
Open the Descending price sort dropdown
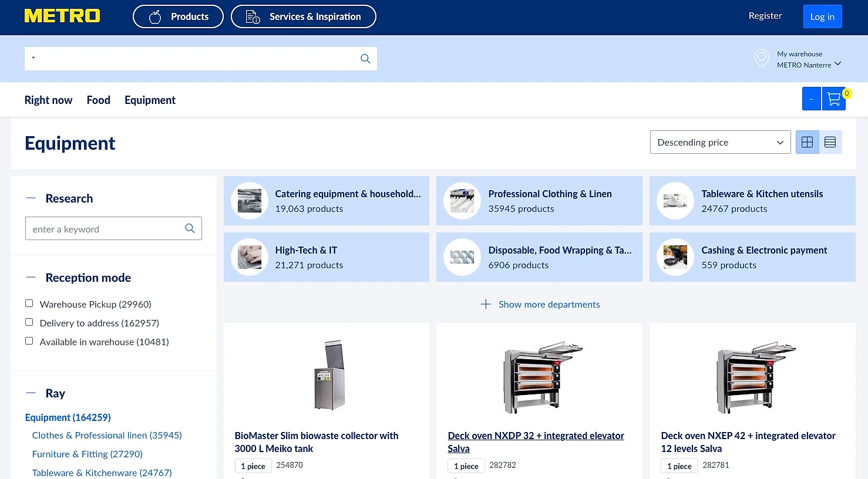pos(721,142)
